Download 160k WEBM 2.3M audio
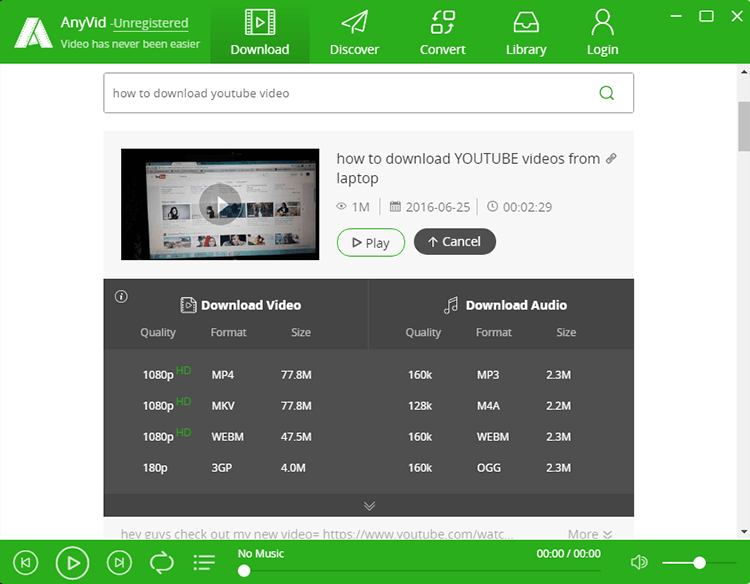 click(x=489, y=437)
